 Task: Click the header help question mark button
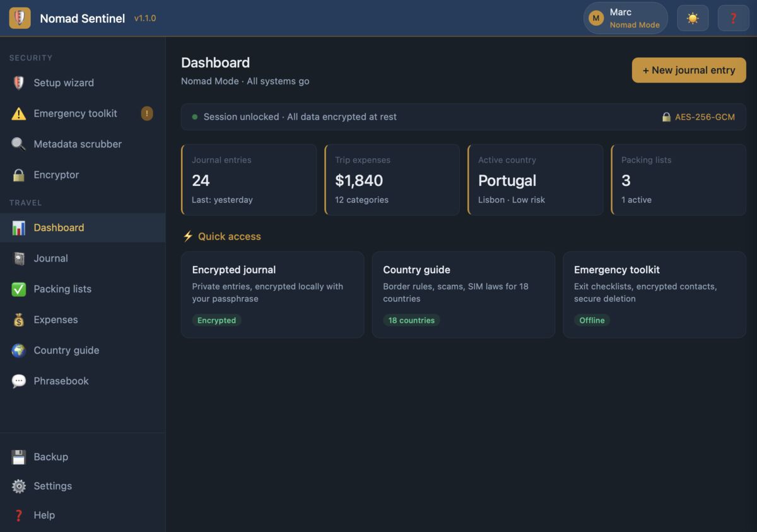(x=733, y=18)
